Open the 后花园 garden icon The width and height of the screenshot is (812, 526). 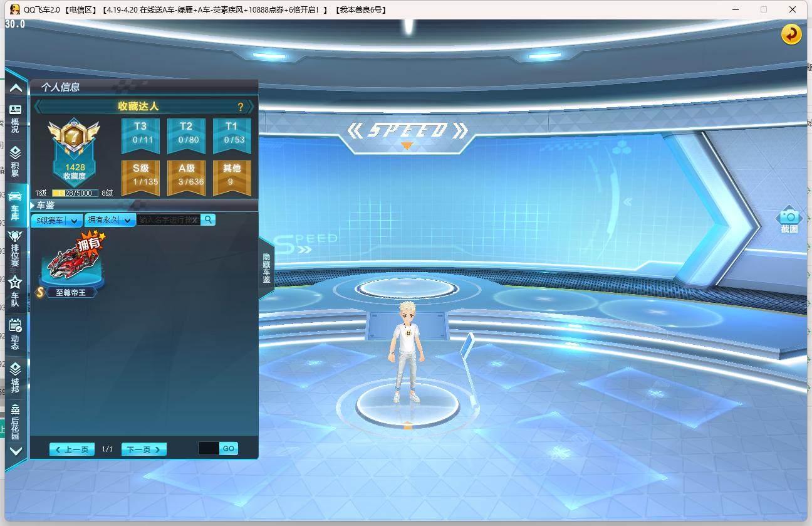click(x=16, y=421)
